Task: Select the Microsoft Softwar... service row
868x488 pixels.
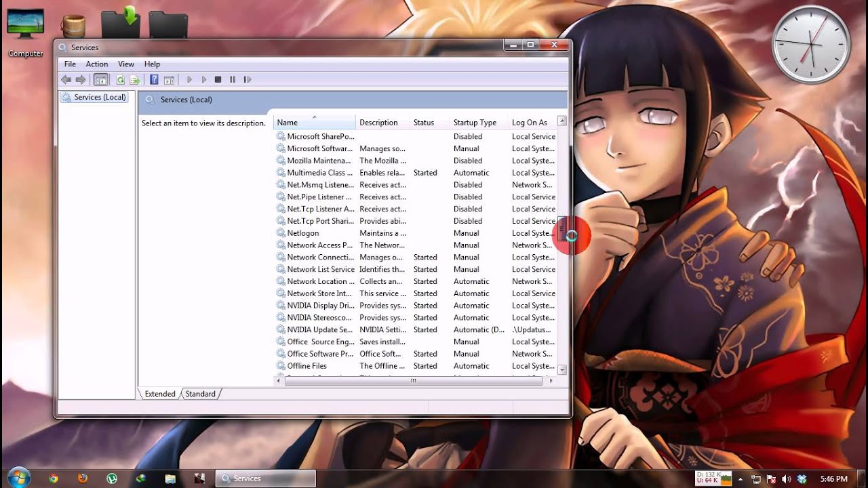Action: tap(415, 148)
